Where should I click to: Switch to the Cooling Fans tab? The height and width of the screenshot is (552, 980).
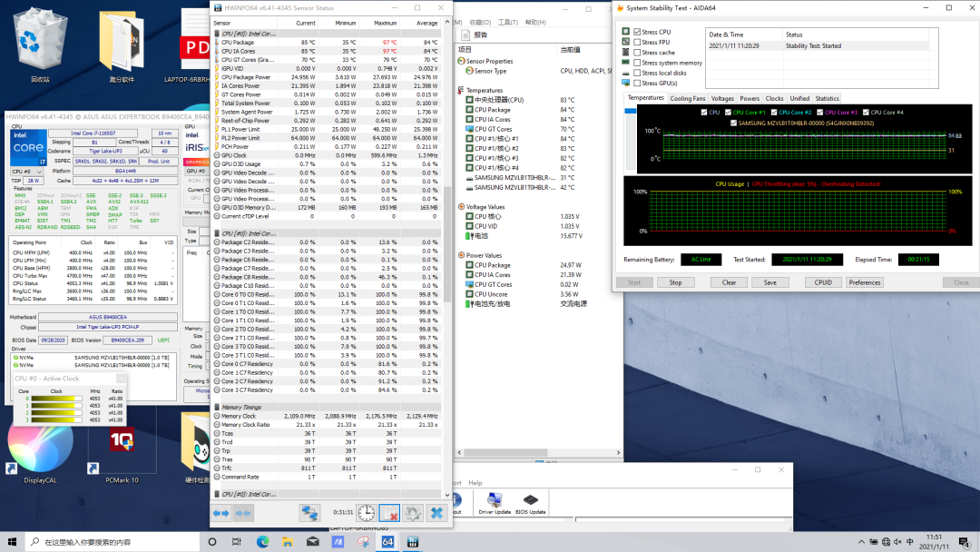(x=687, y=98)
